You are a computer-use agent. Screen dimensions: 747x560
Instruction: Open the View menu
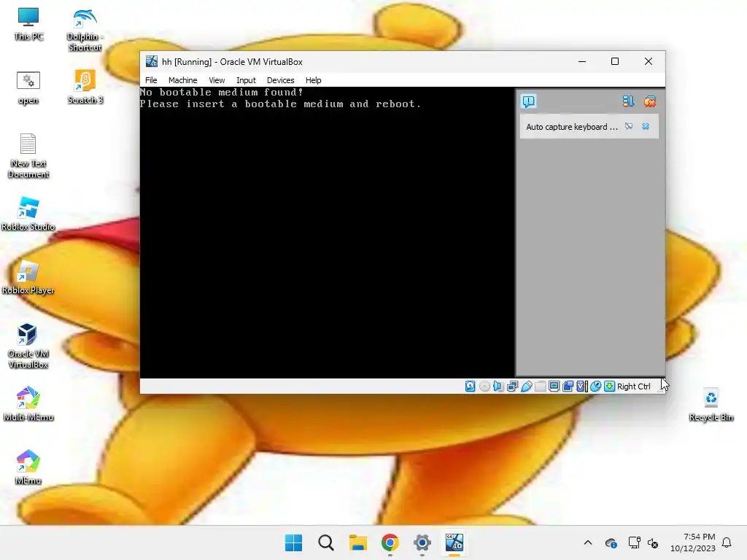coord(217,80)
